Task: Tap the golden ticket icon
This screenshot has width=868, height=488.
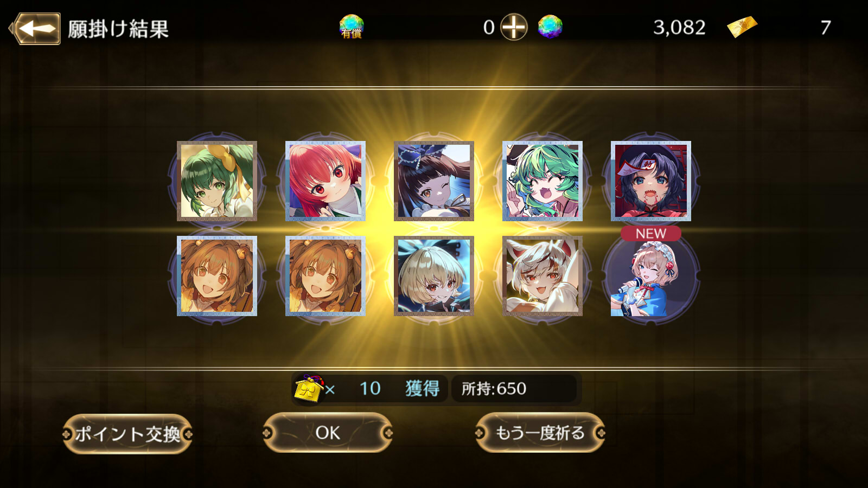Action: click(x=742, y=27)
